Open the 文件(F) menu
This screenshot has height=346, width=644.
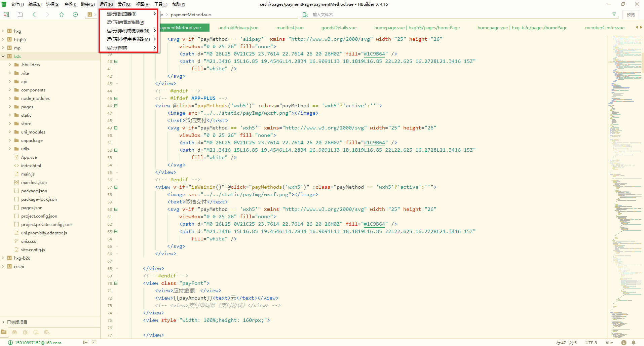[x=17, y=4]
